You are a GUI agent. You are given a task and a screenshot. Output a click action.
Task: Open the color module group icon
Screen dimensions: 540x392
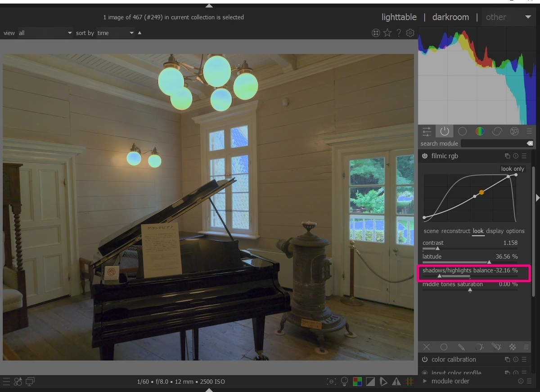tap(480, 131)
